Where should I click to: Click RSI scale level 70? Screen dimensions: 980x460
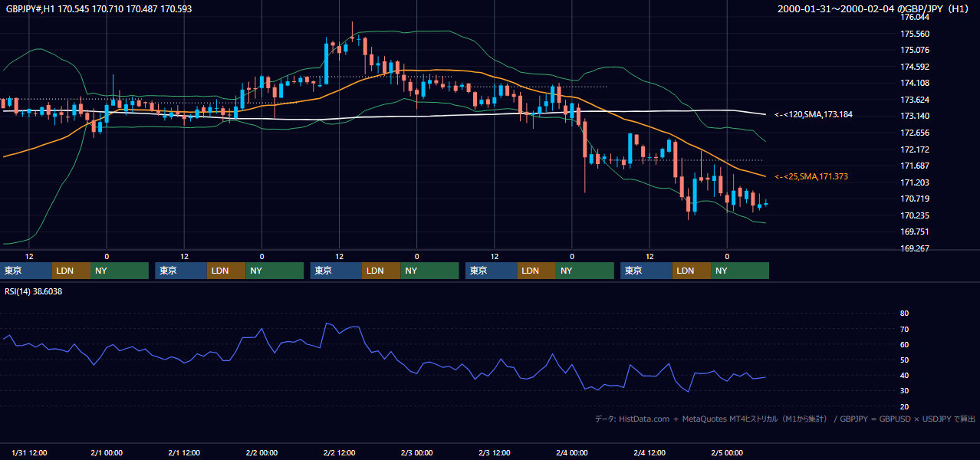point(905,329)
